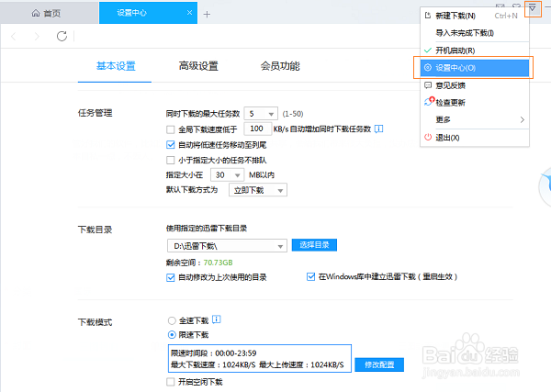This screenshot has width=551, height=392.
Task: Click the 退出 power icon
Action: 428,138
